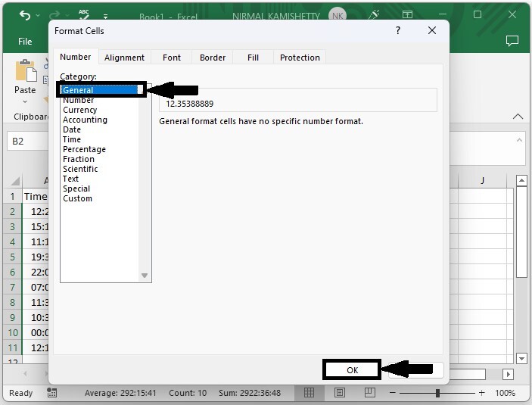Open the Customize Quick Access Toolbar arrow
The height and width of the screenshot is (405, 532).
pos(105,16)
